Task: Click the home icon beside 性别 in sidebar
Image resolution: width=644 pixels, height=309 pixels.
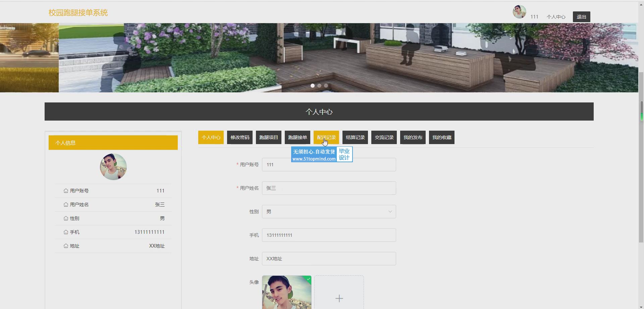Action: [x=66, y=218]
